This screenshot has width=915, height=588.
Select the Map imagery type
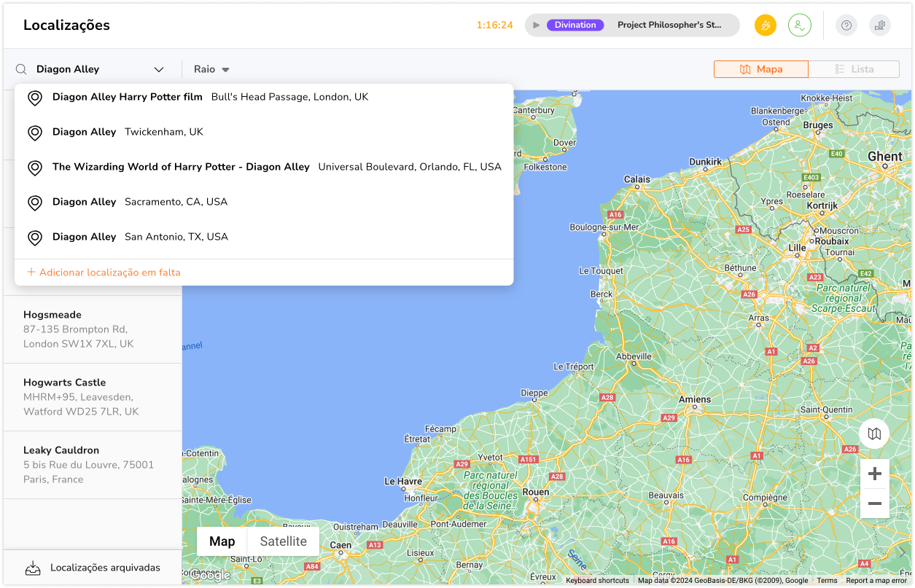[222, 541]
